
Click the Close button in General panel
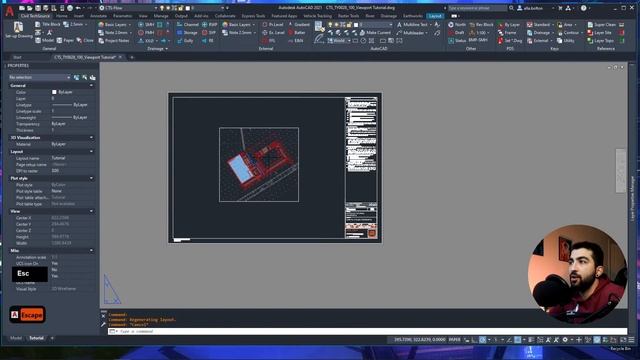(85, 40)
